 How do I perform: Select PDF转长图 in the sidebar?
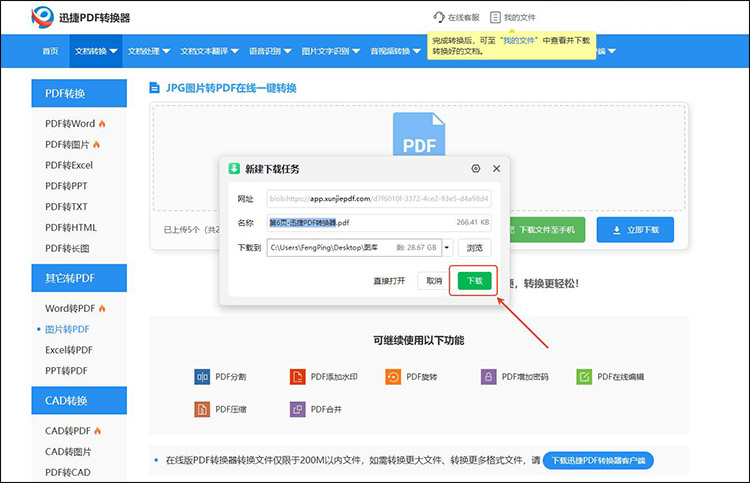[x=67, y=248]
